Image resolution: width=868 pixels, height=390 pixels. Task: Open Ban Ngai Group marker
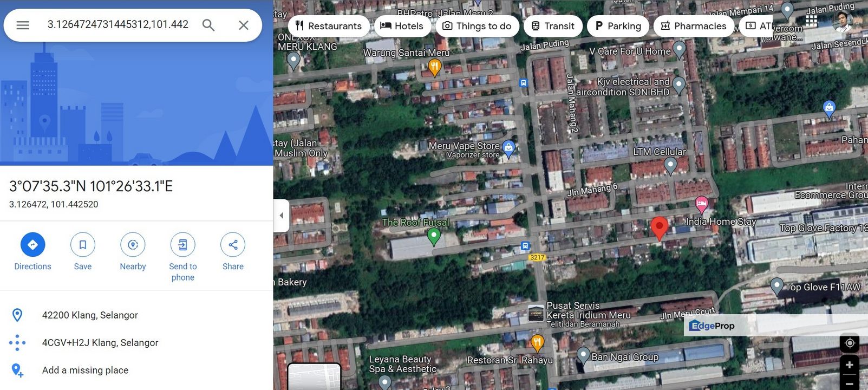(583, 356)
